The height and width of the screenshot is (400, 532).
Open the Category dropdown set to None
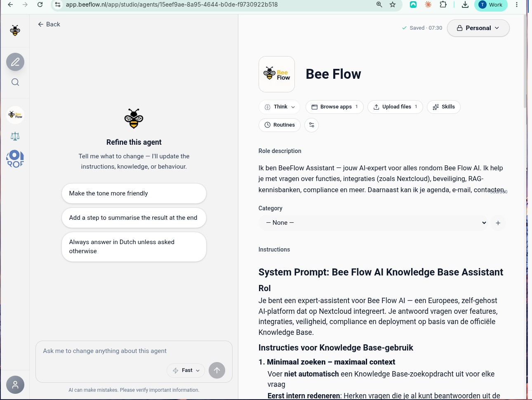click(x=373, y=223)
